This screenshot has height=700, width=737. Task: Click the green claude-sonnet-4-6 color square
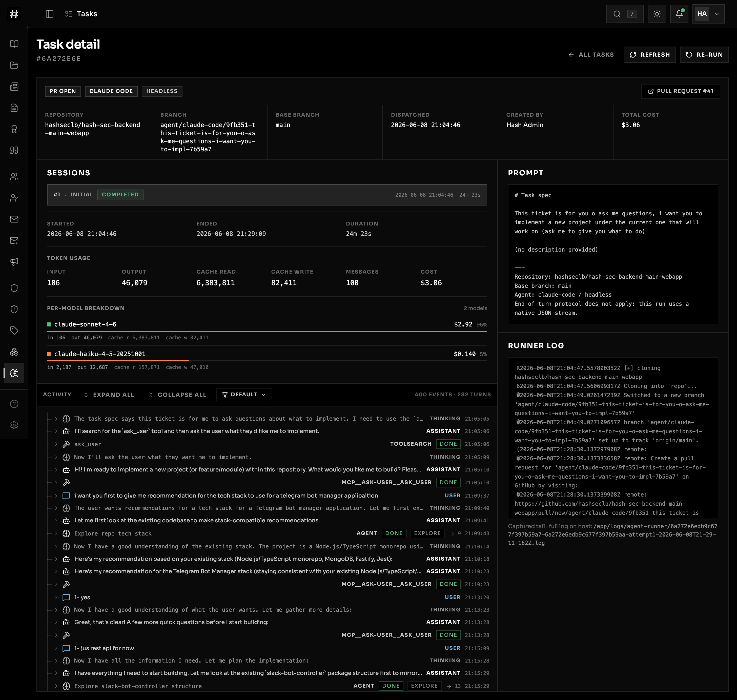coord(49,324)
